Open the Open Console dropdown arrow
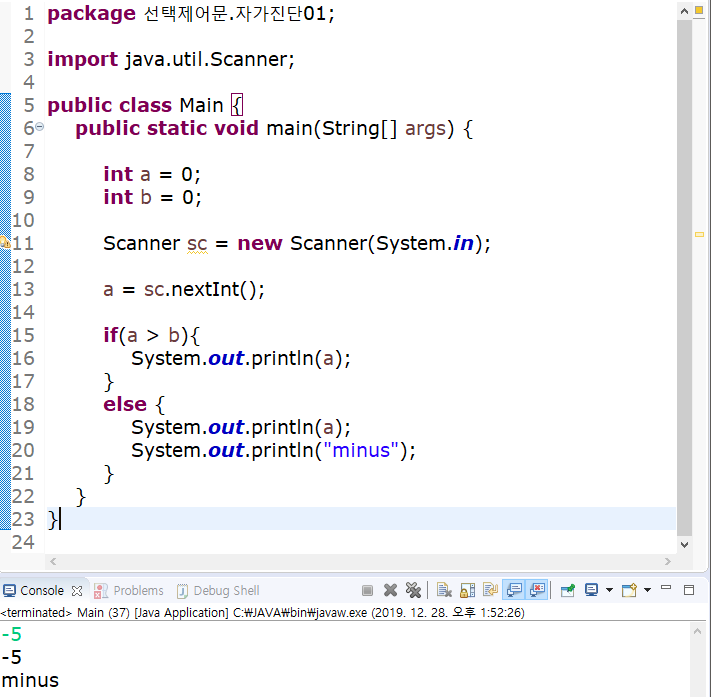Image resolution: width=711 pixels, height=697 pixels. click(x=648, y=590)
